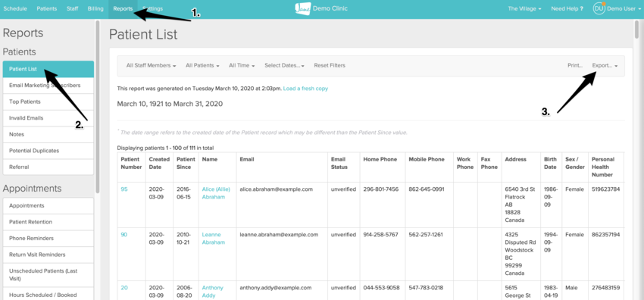Click the Jane logo in header
Viewport: 644px width, 300px height.
tap(303, 8)
